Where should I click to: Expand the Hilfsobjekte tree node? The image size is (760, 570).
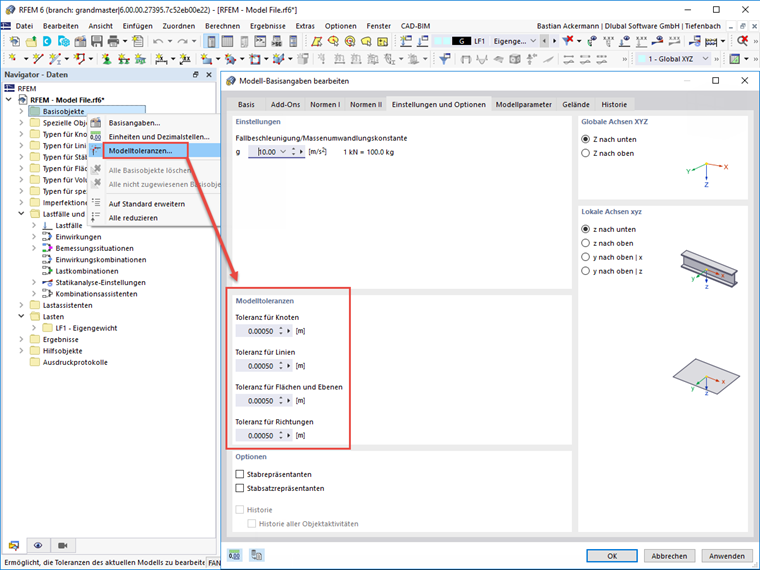coord(21,351)
